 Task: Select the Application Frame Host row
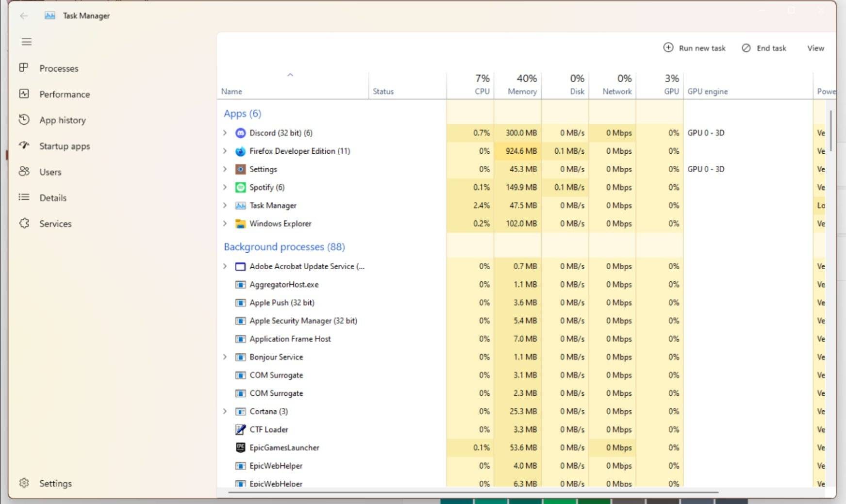pos(522,339)
